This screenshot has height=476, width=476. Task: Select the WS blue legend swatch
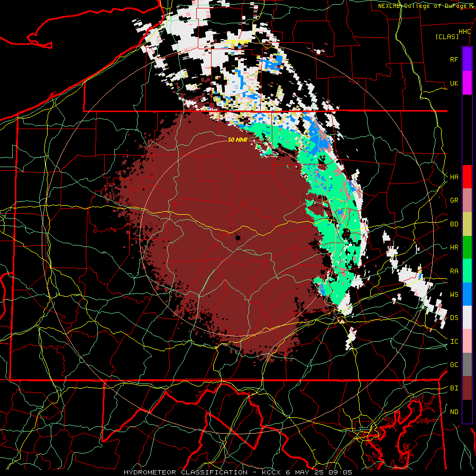point(467,294)
